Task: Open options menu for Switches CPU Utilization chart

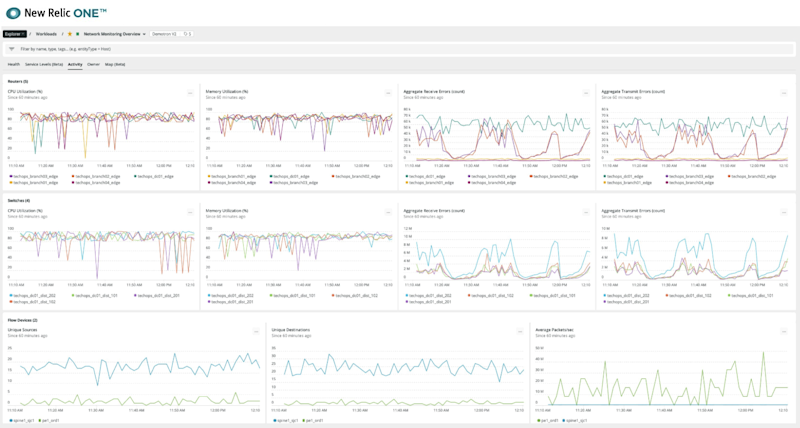Action: click(x=190, y=212)
